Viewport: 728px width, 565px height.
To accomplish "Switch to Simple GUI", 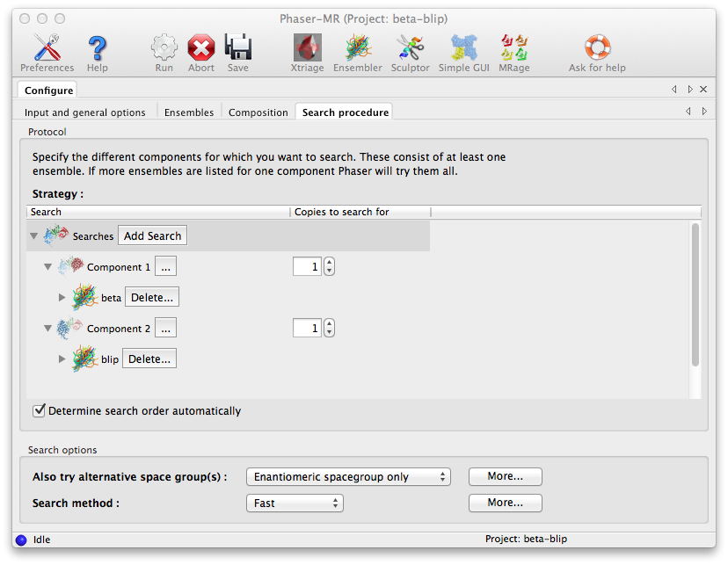I will [x=466, y=50].
